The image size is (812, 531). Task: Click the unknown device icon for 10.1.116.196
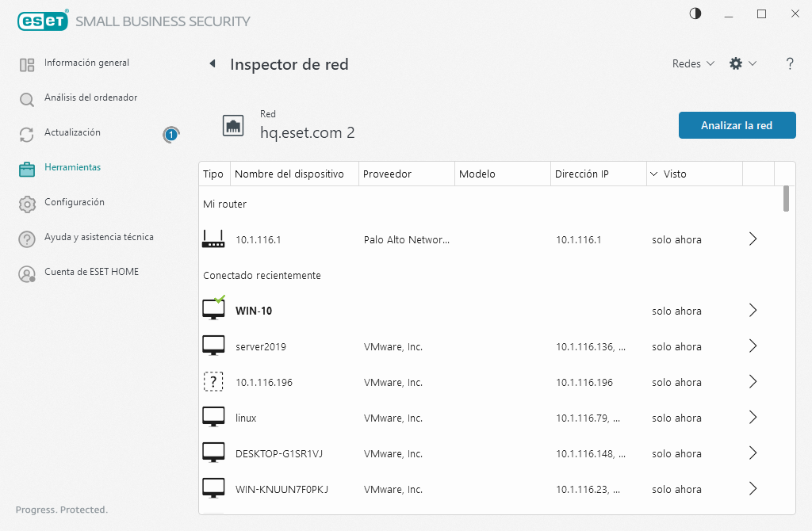pos(213,382)
